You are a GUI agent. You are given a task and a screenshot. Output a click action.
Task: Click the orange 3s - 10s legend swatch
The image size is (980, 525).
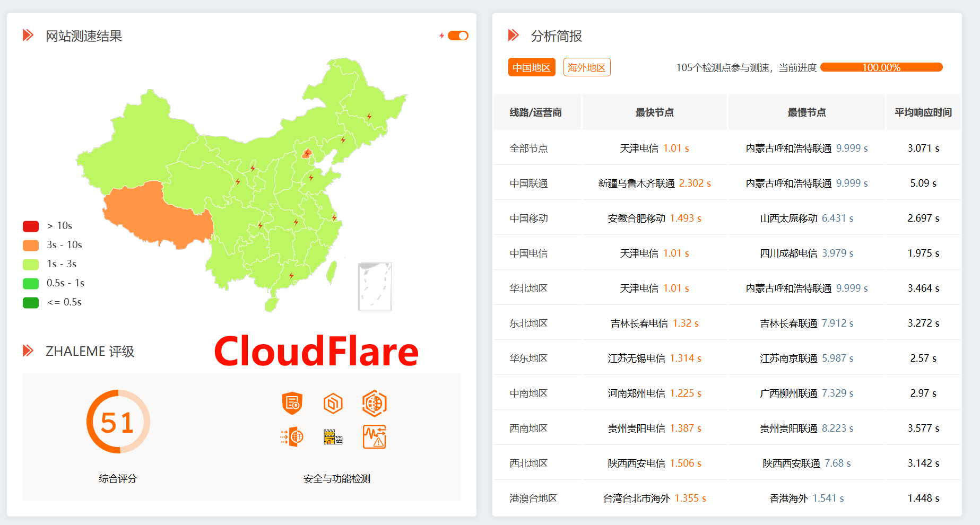pyautogui.click(x=31, y=245)
